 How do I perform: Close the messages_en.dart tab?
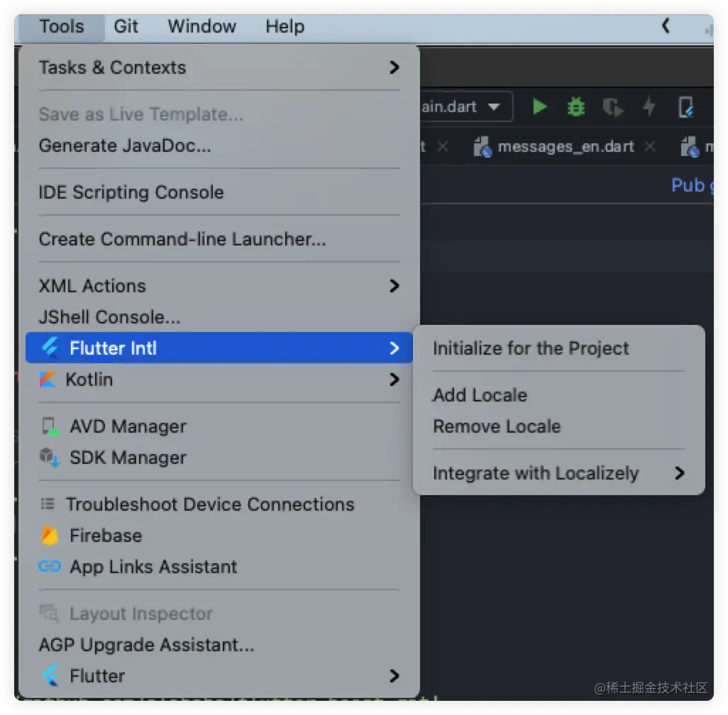click(x=650, y=146)
